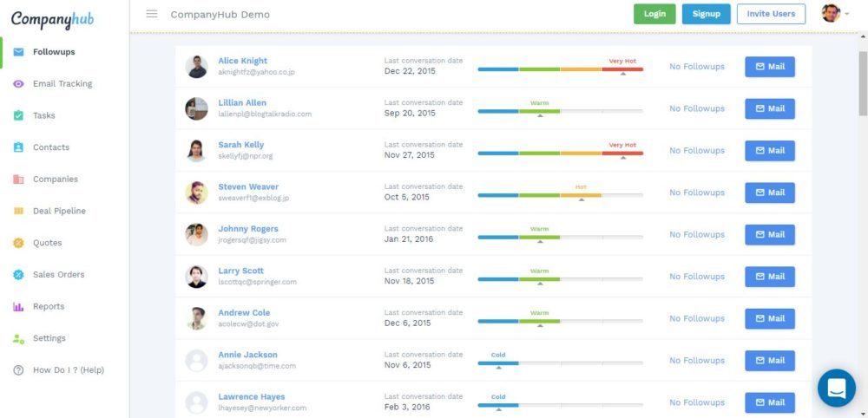Screen dimensions: 868x418
Task: Click Lillian Allen's profile photo
Action: tap(197, 108)
